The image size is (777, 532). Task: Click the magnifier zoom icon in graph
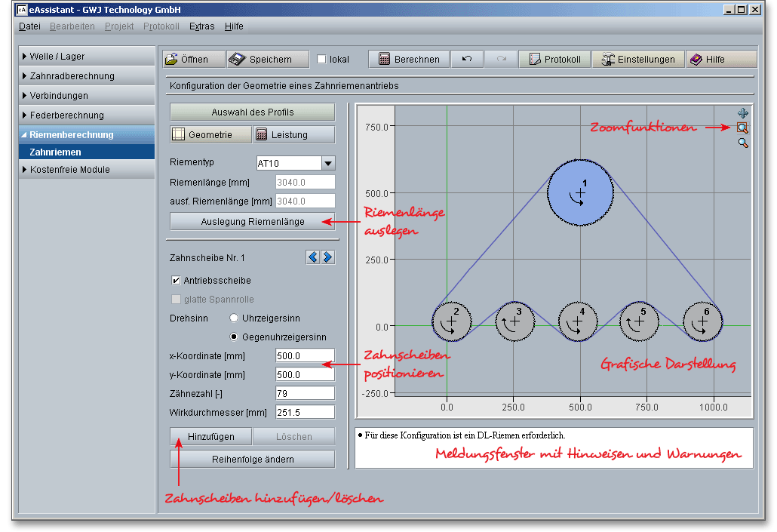point(743,143)
